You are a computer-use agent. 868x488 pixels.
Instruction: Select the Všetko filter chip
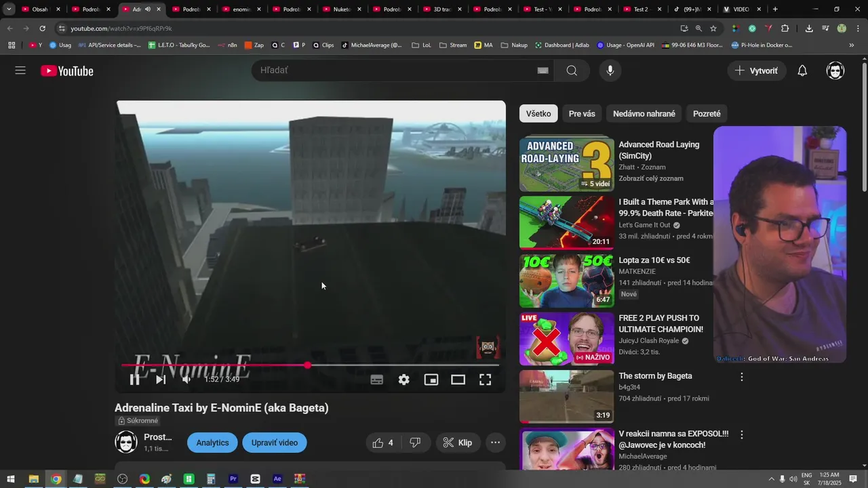(538, 114)
